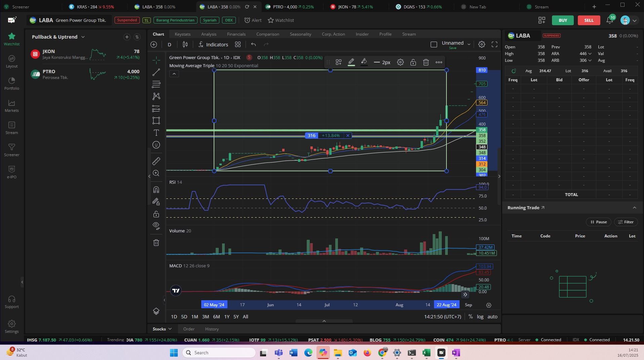The image size is (644, 360).
Task: Click the green BUY button
Action: point(563,20)
